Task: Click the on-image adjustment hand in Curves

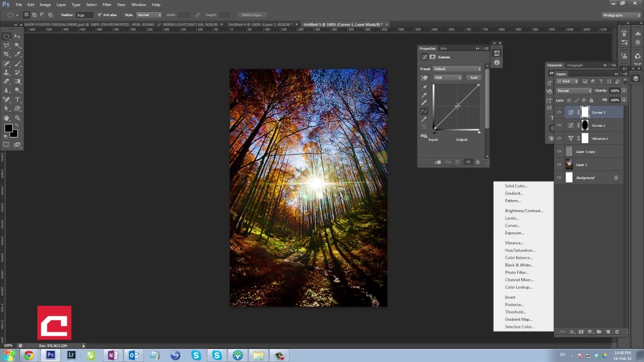Action: (x=424, y=78)
